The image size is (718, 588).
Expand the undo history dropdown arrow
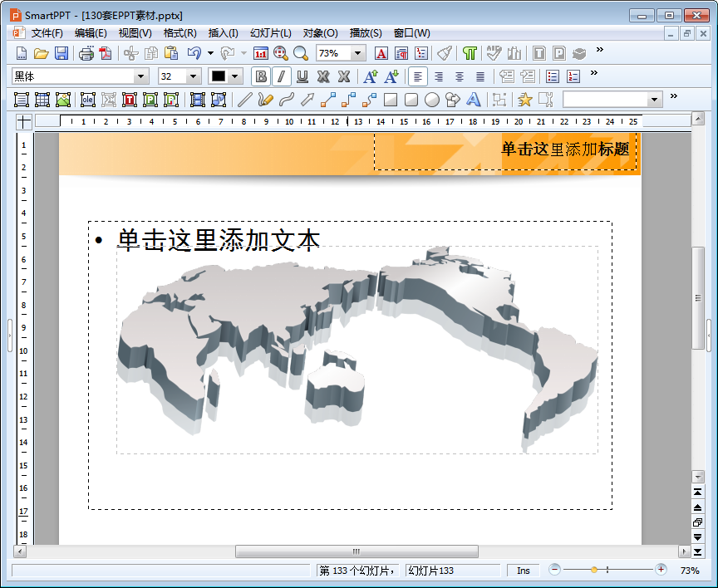[210, 53]
